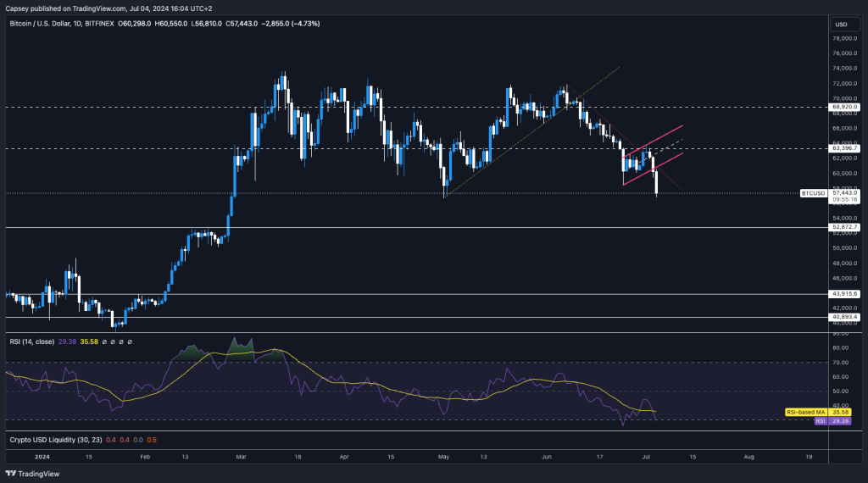Click the 46,000.0 price axis tick
The width and height of the screenshot is (868, 483).
click(x=845, y=278)
